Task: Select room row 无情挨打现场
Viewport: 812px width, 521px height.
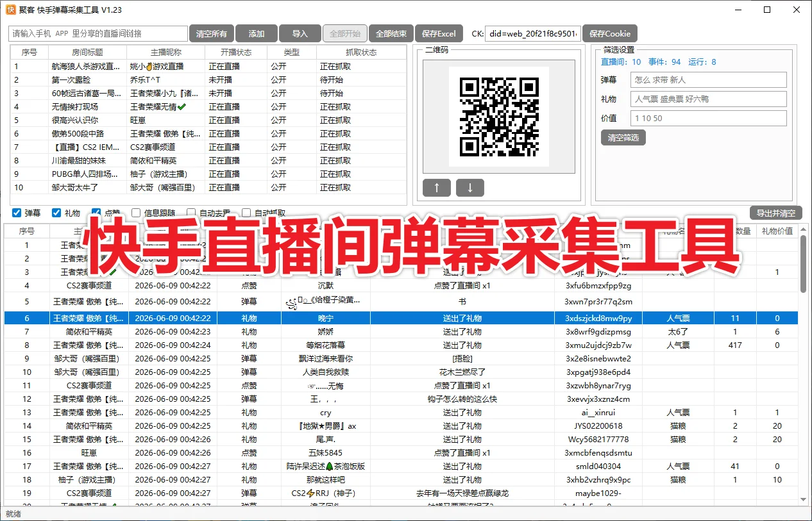Action: [208, 106]
